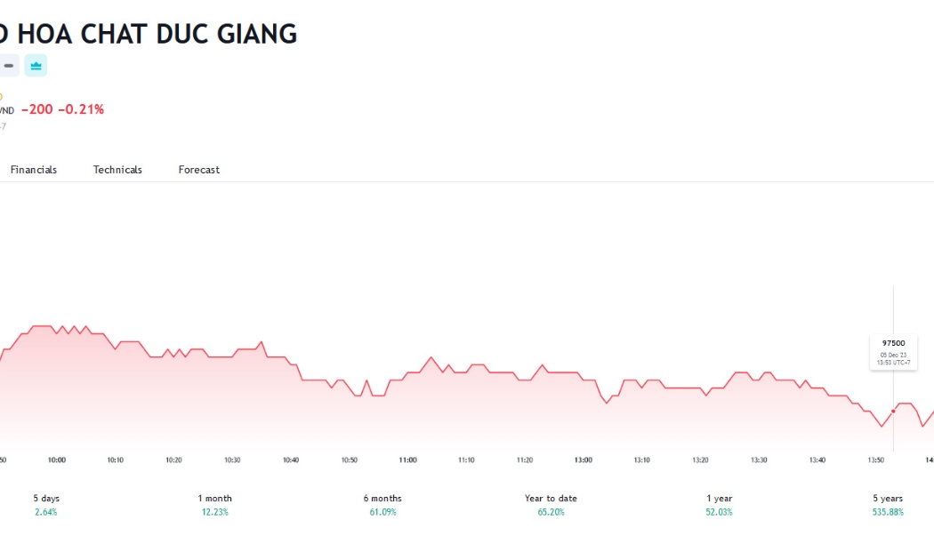Click the 10:30 time axis label
The image size is (934, 560).
(232, 460)
